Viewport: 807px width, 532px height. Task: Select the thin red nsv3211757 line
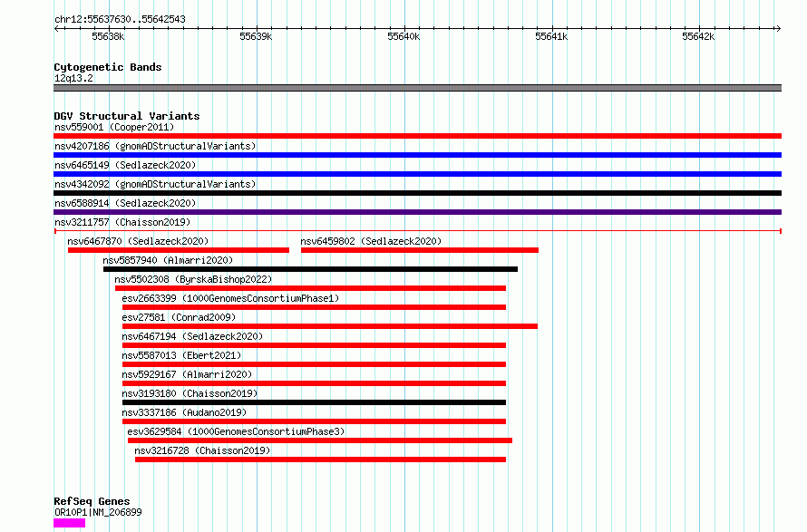coord(417,231)
